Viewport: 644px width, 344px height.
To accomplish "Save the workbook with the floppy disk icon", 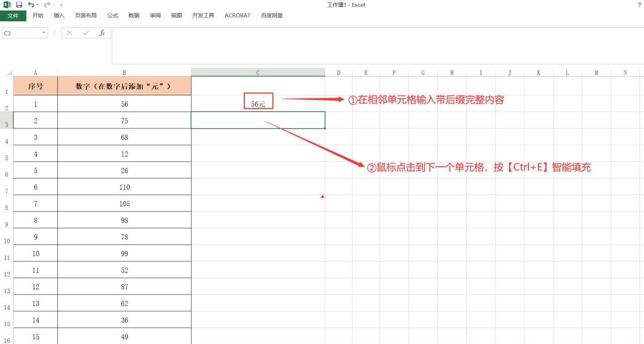I will tap(19, 5).
